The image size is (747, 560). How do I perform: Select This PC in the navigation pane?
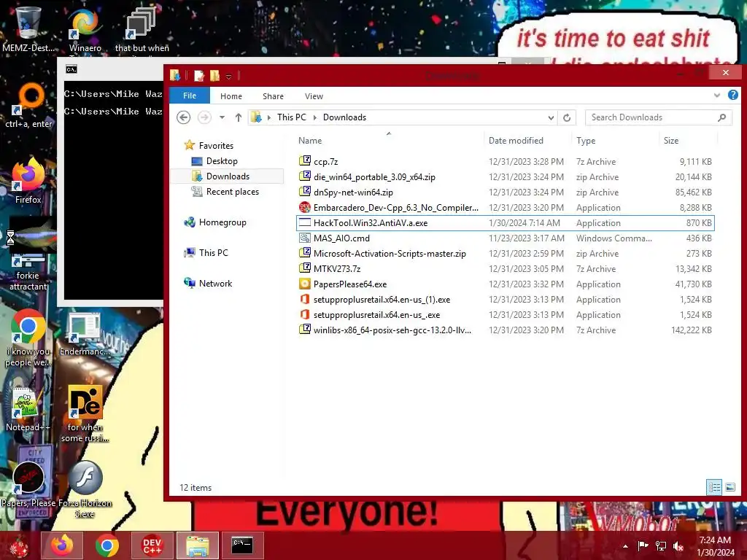coord(206,252)
